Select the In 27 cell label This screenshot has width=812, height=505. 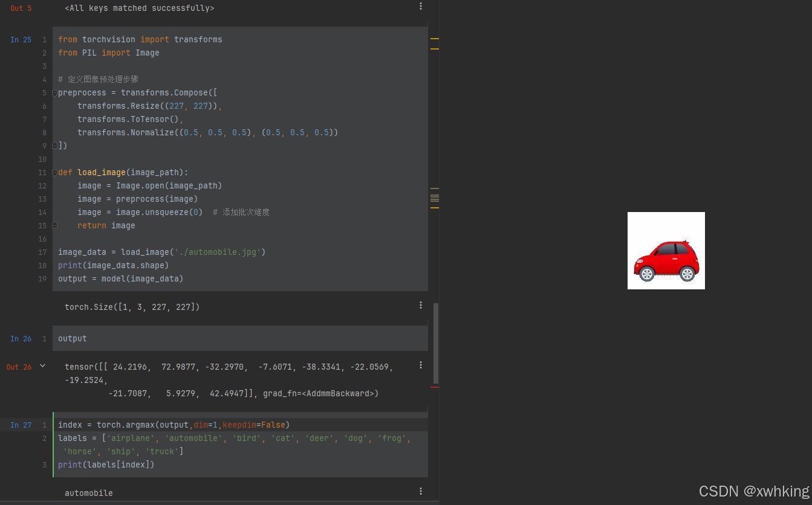tap(21, 425)
